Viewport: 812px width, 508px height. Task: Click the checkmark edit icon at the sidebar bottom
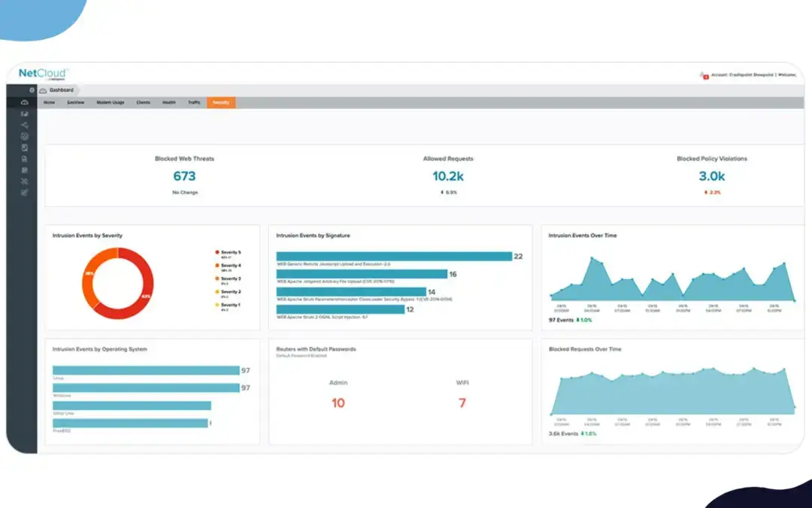[x=25, y=193]
